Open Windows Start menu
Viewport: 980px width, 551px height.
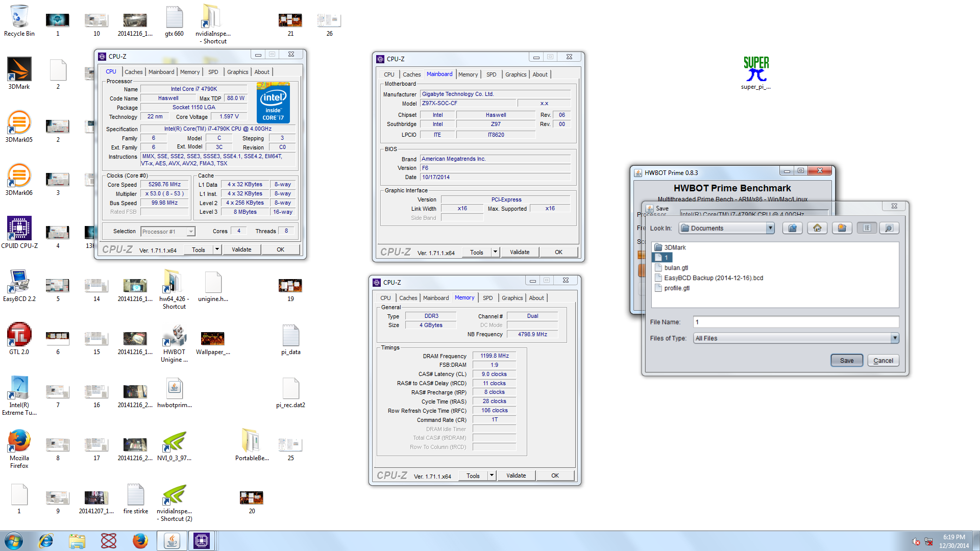(x=14, y=541)
